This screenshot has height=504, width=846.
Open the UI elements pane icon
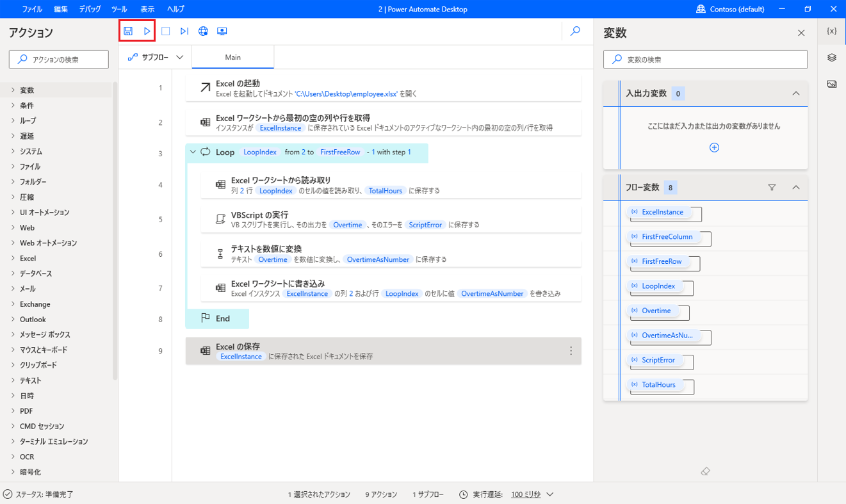coord(831,57)
